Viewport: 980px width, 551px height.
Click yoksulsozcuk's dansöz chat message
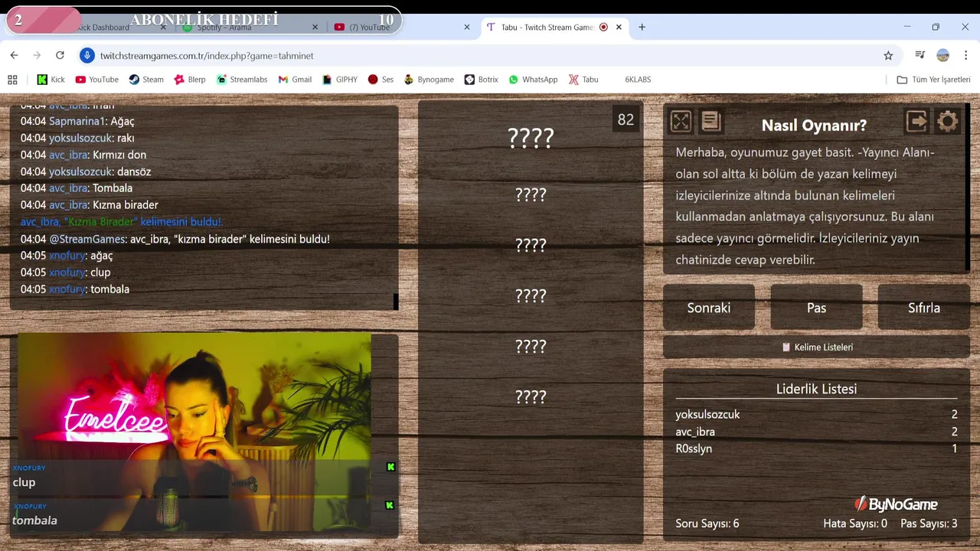click(86, 171)
